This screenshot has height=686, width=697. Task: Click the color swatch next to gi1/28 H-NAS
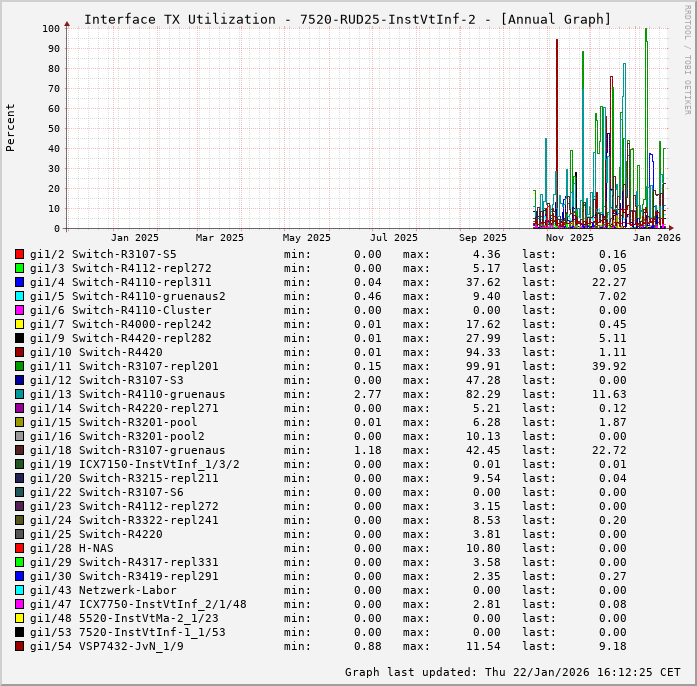(19, 548)
